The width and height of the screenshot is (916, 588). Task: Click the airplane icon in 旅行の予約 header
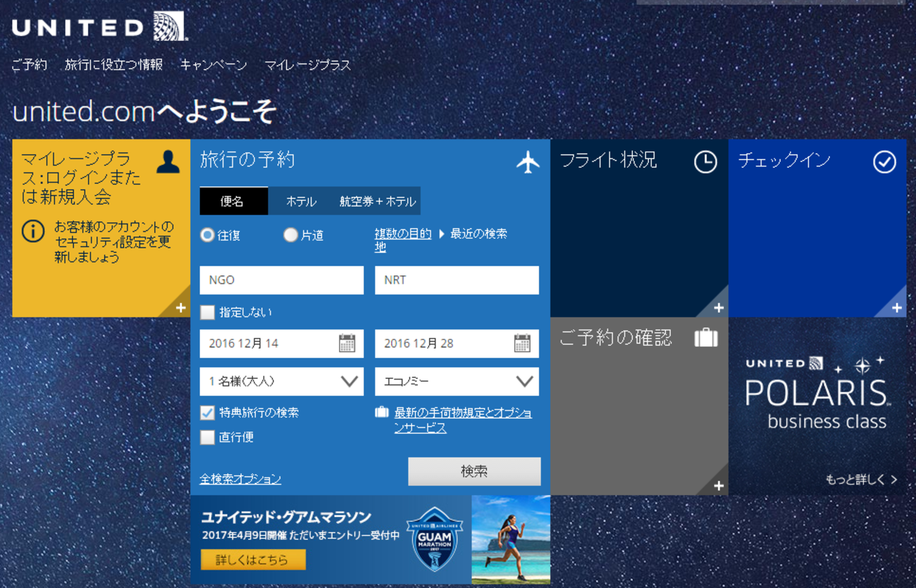(528, 162)
